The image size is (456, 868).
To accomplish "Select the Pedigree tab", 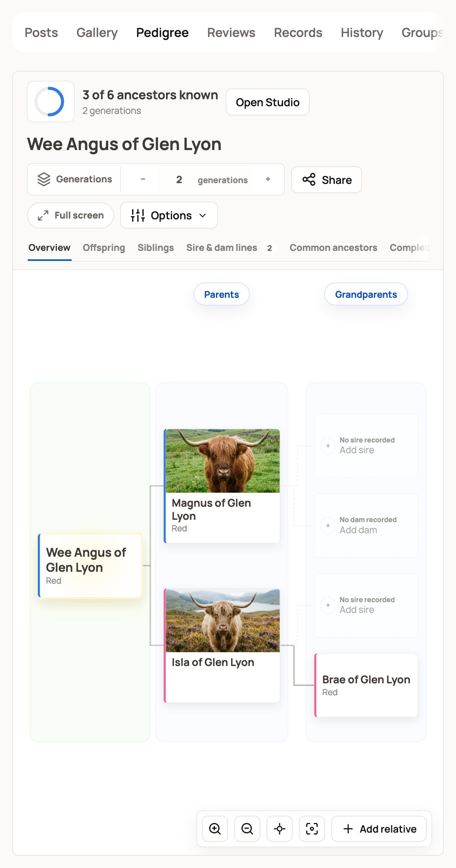I will (163, 33).
